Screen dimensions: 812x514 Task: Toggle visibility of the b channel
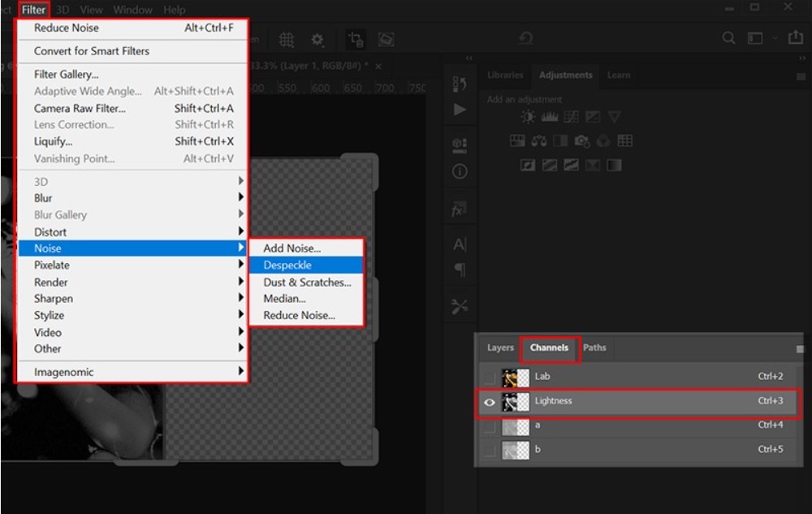pyautogui.click(x=489, y=450)
